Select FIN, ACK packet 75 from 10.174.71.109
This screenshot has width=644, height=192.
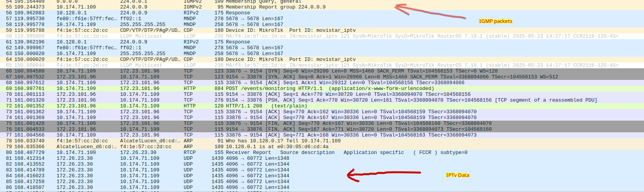click(322, 123)
